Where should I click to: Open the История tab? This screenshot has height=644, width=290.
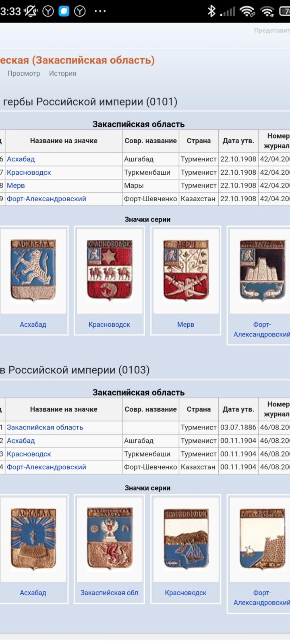(62, 74)
